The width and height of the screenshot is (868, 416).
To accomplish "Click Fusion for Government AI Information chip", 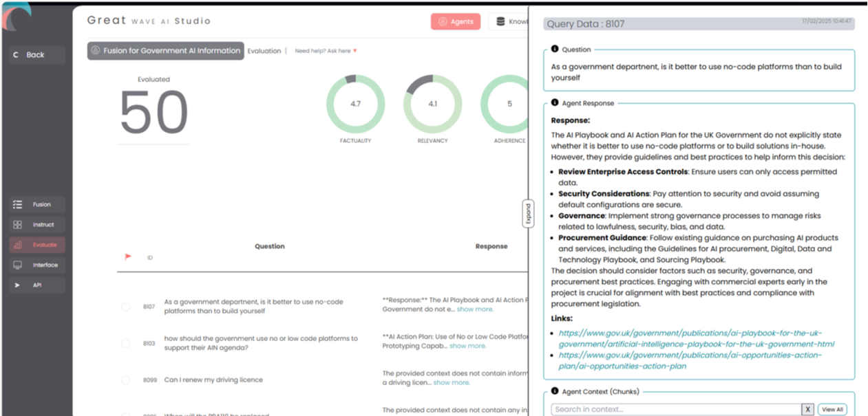I will pos(165,51).
